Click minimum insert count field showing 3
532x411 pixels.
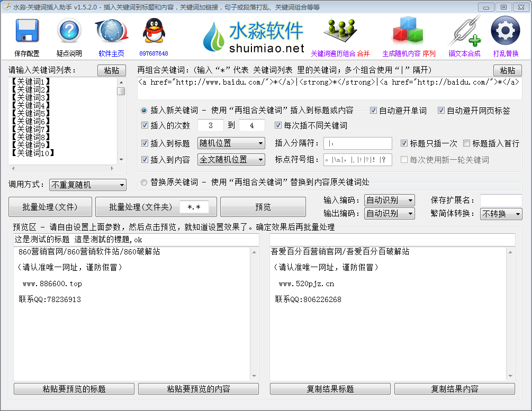pyautogui.click(x=210, y=125)
